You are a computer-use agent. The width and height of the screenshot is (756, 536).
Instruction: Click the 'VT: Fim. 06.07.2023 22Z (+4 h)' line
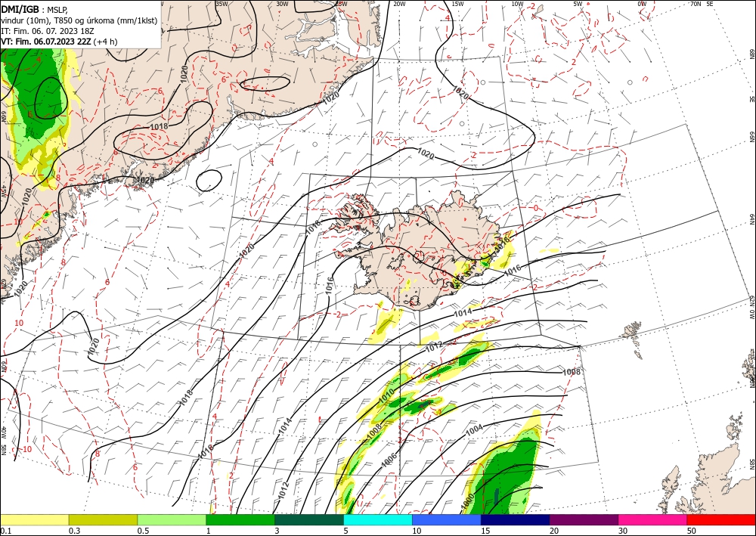click(x=59, y=42)
